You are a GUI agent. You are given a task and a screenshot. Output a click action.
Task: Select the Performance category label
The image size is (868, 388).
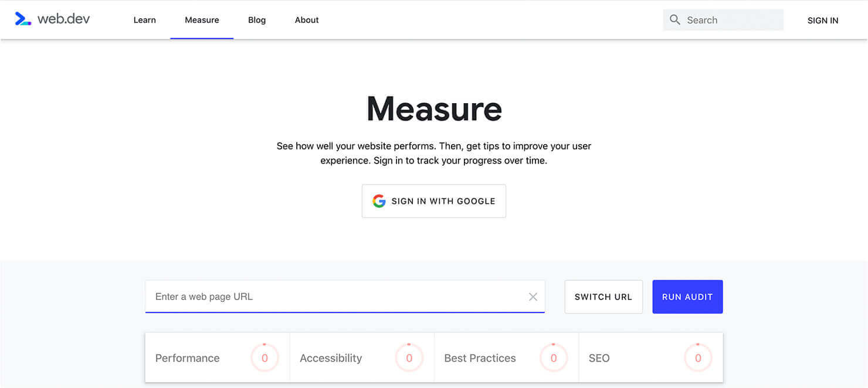click(x=188, y=358)
